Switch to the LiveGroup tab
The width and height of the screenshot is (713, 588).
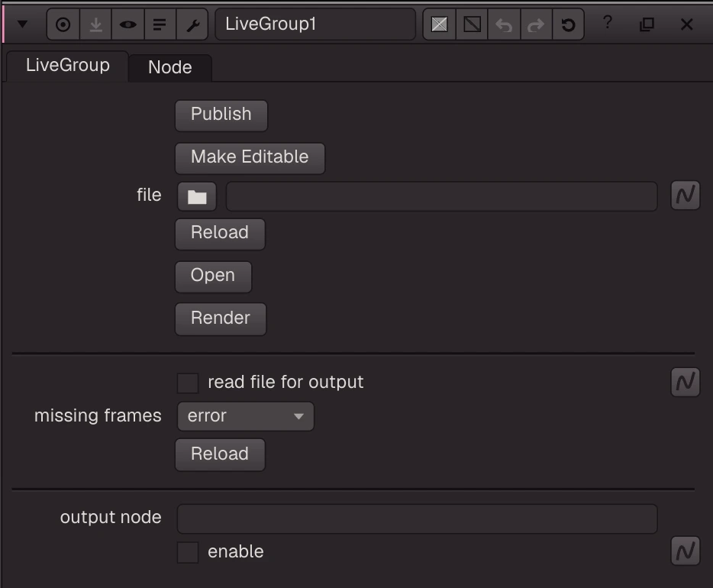point(67,66)
